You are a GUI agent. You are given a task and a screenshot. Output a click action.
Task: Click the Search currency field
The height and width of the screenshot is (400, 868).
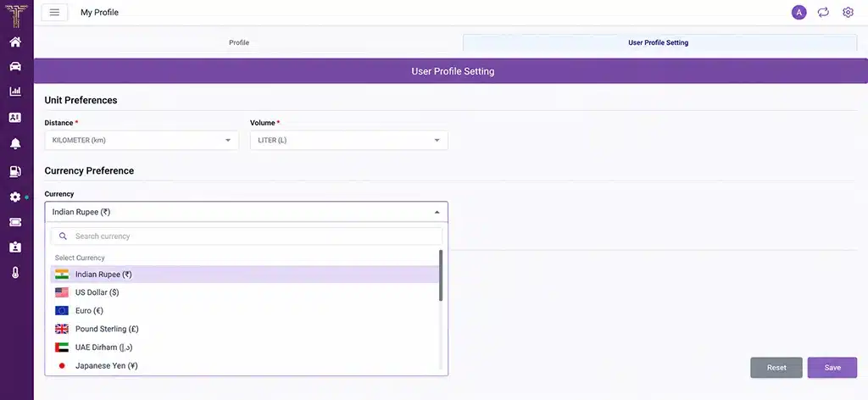(x=247, y=236)
